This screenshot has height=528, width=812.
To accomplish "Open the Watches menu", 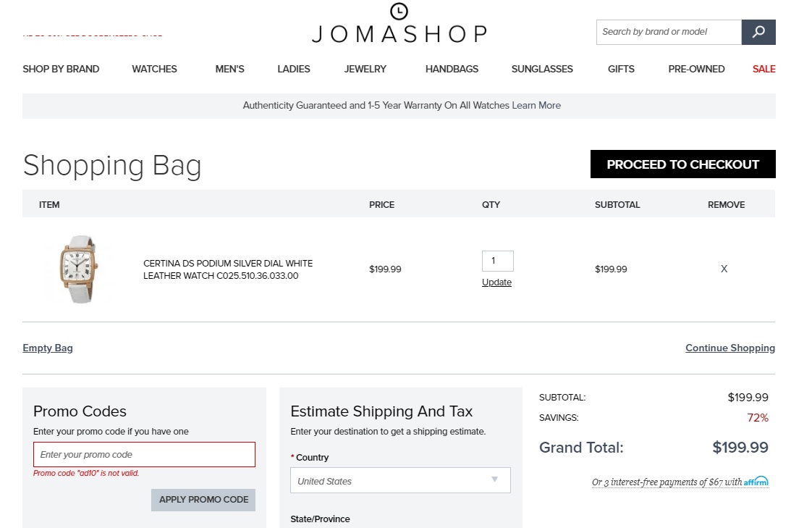I will [154, 69].
